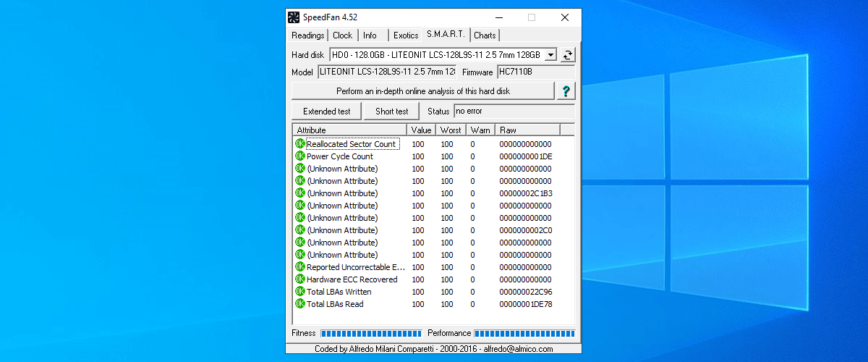Viewport: 868px width, 362px height.
Task: Refresh the hard disk list with arrows icon
Action: click(568, 55)
